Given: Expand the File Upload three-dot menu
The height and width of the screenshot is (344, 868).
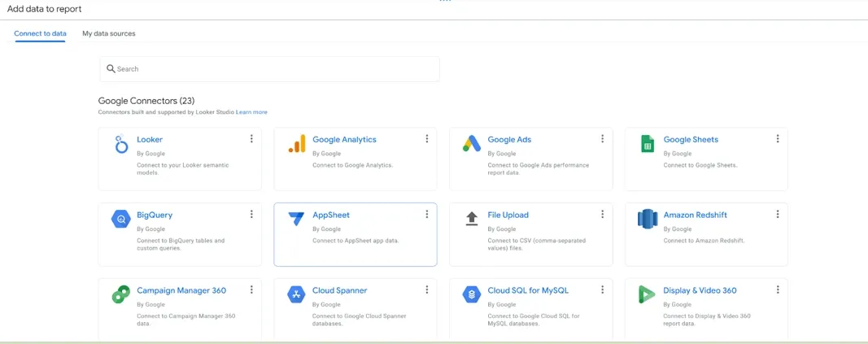Looking at the screenshot, I should pyautogui.click(x=602, y=215).
